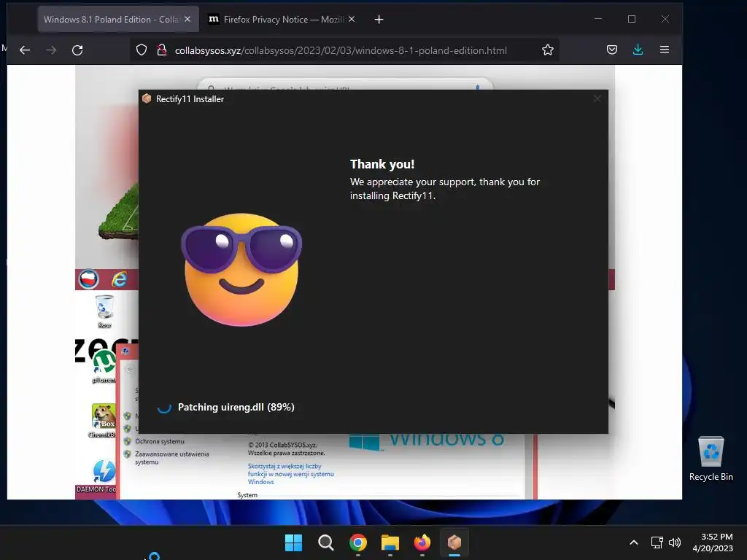Launch Google Chrome from taskbar
747x560 pixels.
pyautogui.click(x=357, y=542)
